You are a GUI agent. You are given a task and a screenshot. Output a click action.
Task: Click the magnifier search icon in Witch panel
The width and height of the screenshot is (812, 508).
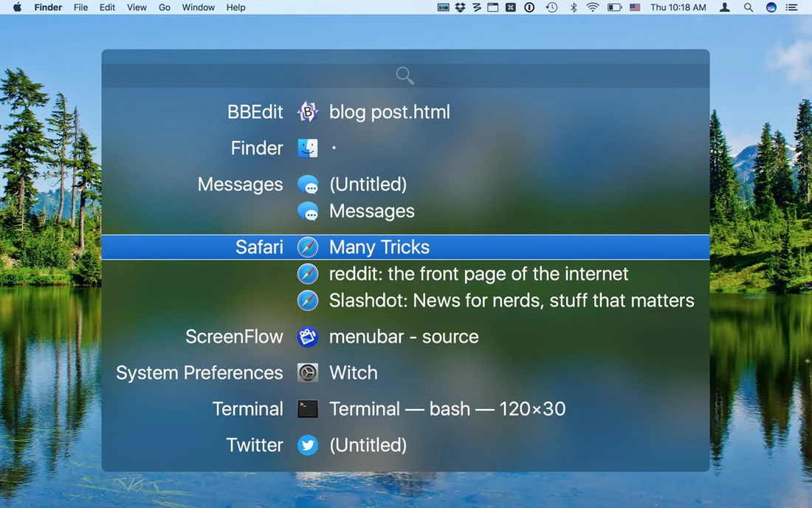click(405, 75)
